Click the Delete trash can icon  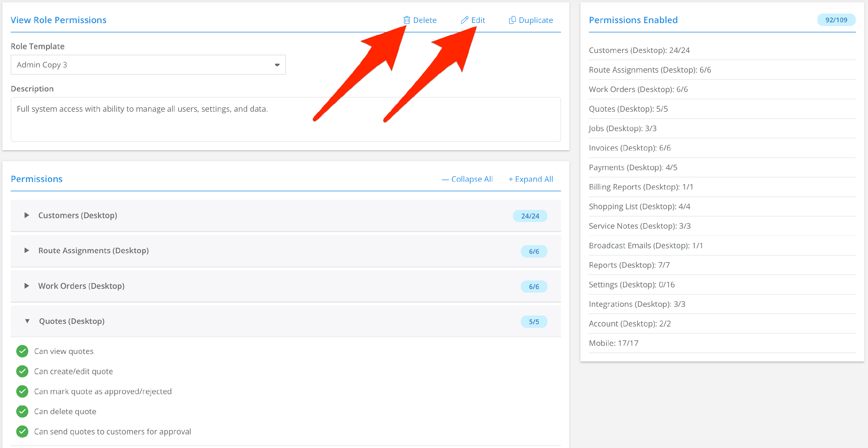coord(407,20)
